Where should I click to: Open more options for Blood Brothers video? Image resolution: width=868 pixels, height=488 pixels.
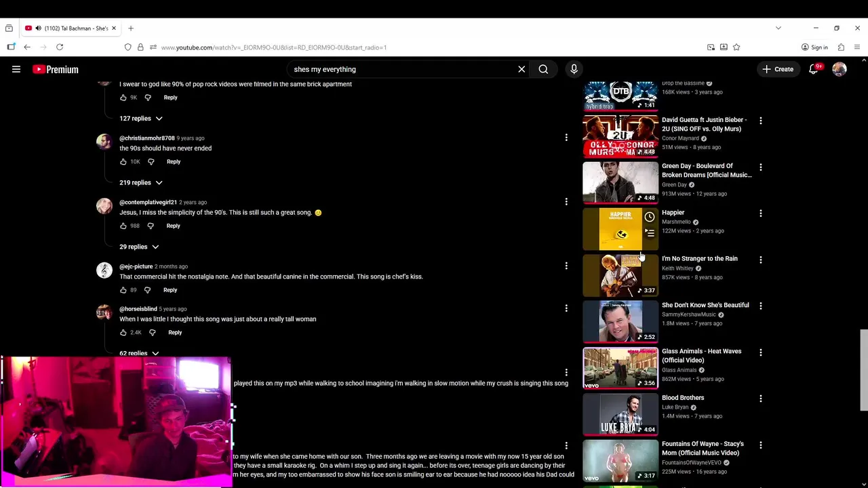click(761, 399)
